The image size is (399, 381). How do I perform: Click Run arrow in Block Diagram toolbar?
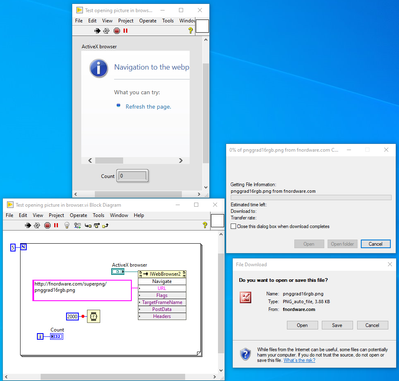click(x=28, y=225)
